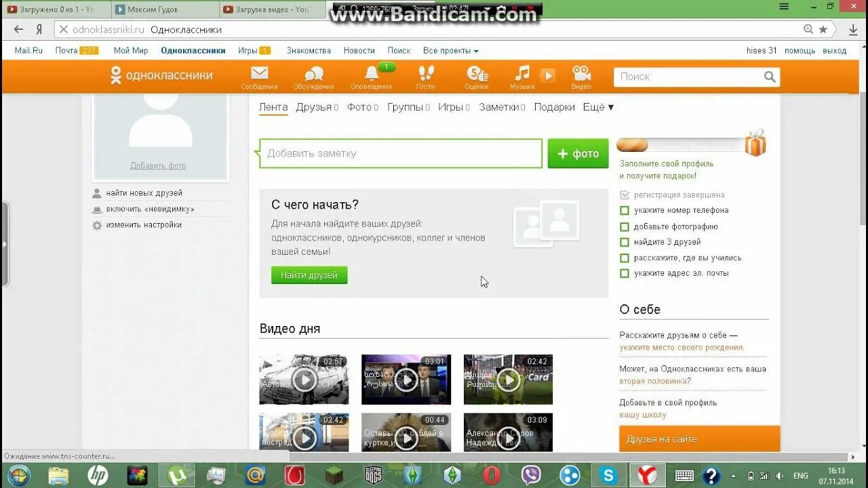Screen dimensions: 868x488
Task: Expand 'Все проекты' dropdown
Action: pyautogui.click(x=450, y=51)
